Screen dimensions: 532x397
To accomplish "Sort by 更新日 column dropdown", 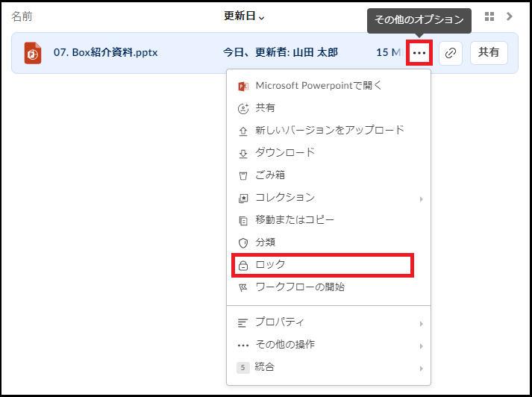I will coord(244,16).
